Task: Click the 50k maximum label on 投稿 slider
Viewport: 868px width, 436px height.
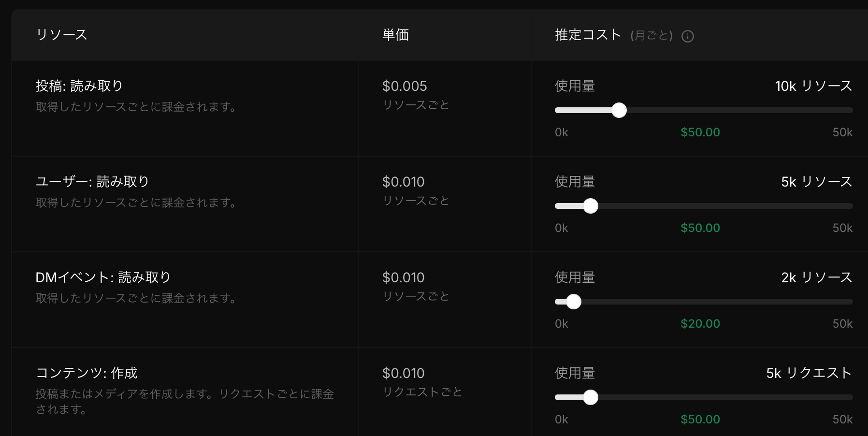Action: click(x=842, y=132)
